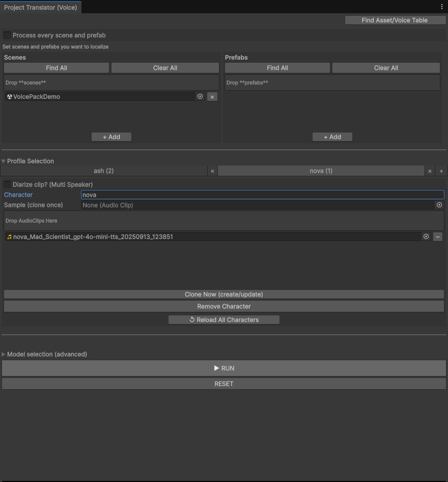Image resolution: width=448 pixels, height=482 pixels.
Task: Open the picker on the nova_Mad_Scientist clip
Action: (x=426, y=236)
